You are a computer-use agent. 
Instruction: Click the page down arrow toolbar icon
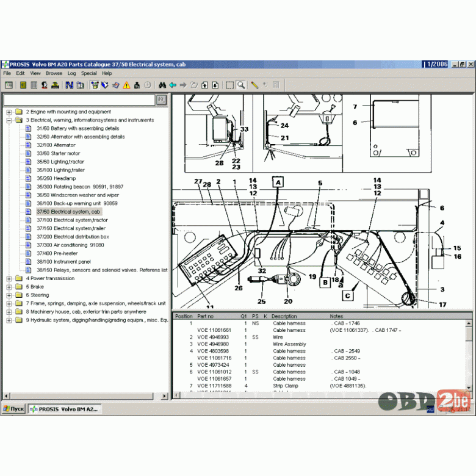pos(215,85)
